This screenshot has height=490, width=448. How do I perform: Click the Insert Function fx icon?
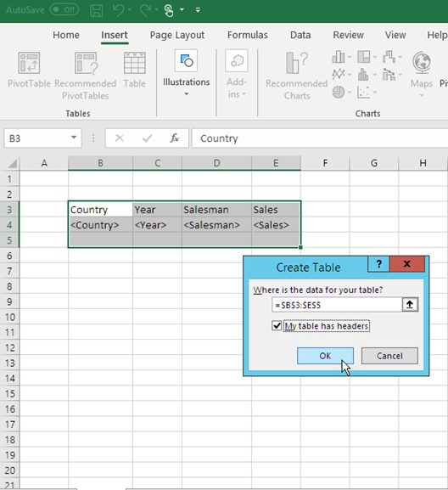pos(174,138)
